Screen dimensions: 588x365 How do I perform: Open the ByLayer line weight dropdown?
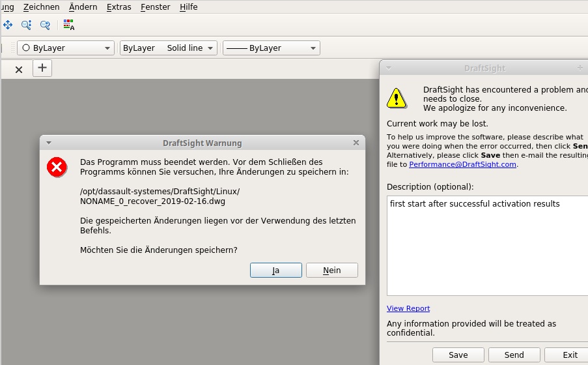[271, 48]
